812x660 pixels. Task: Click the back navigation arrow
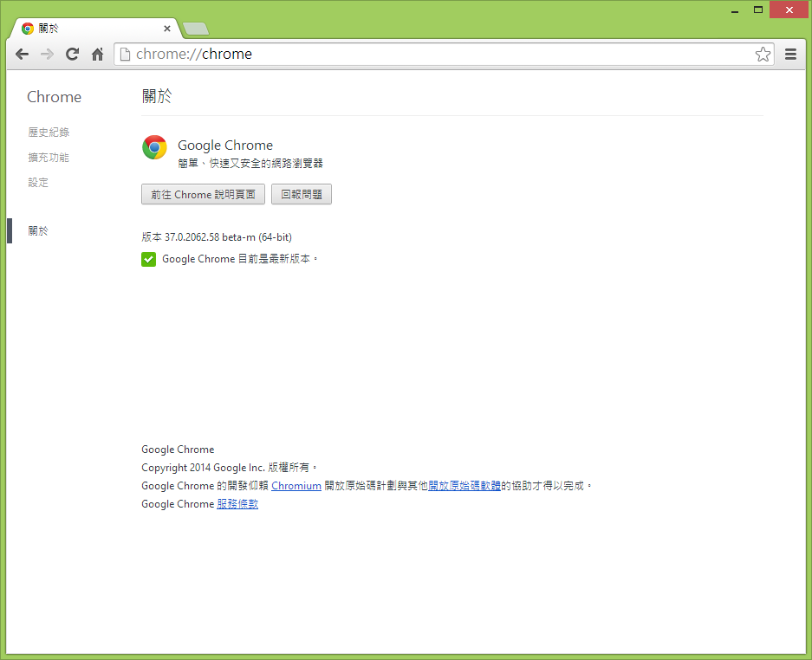coord(22,54)
